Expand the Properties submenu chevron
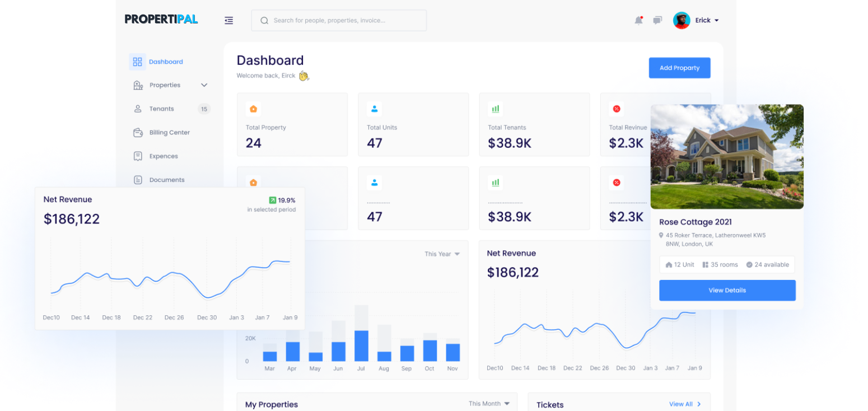Screen dimensions: 868x411 (x=204, y=85)
